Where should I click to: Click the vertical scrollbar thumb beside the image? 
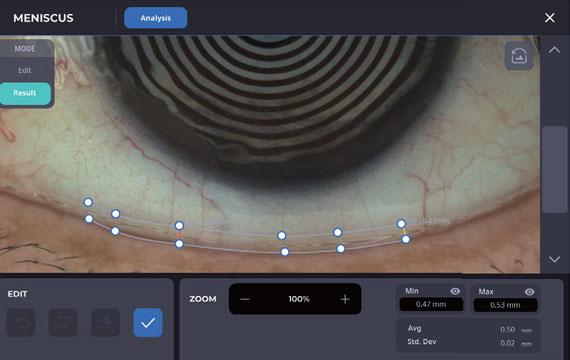pos(554,169)
